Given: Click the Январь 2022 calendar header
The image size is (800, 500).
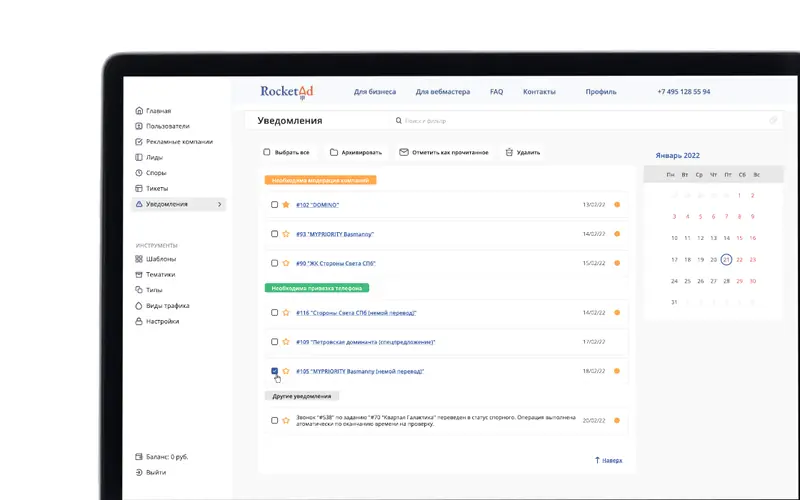Looking at the screenshot, I should (x=678, y=156).
